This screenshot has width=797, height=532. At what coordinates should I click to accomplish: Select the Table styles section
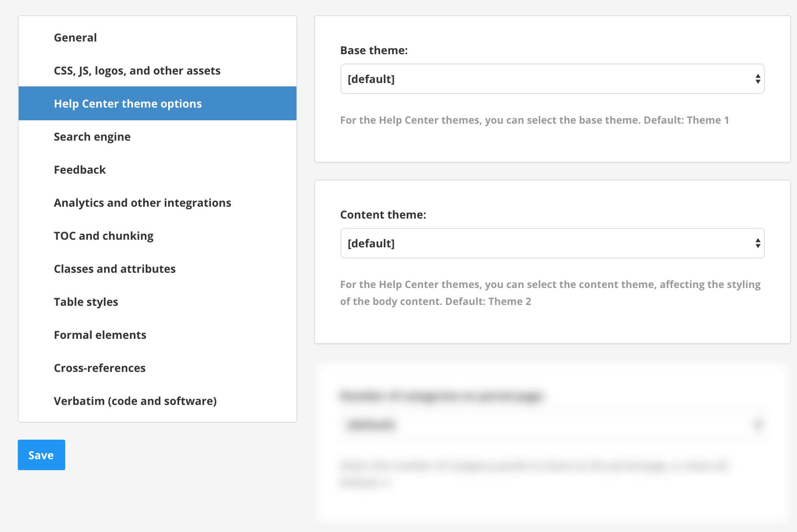(86, 302)
